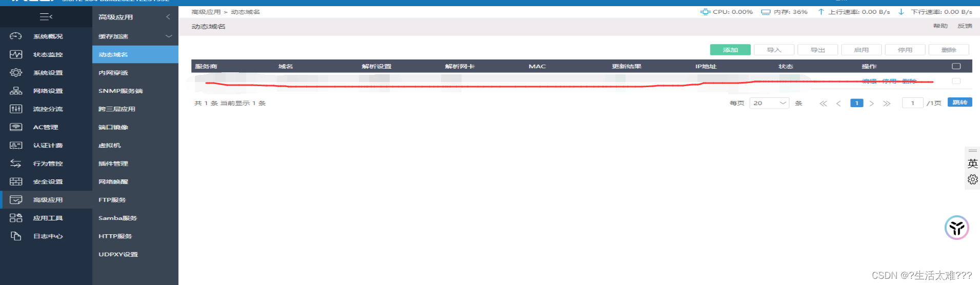This screenshot has height=285, width=980.
Task: Click the 安全设置 firewall icon
Action: (x=16, y=181)
